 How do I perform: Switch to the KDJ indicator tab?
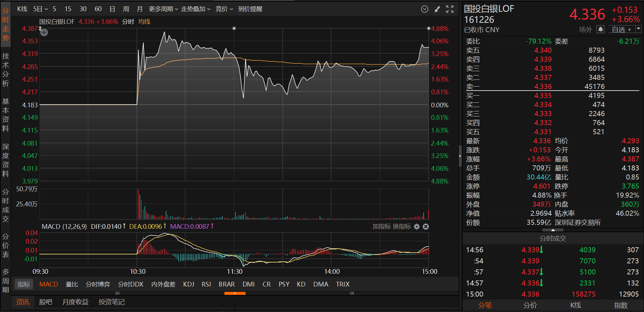189,284
